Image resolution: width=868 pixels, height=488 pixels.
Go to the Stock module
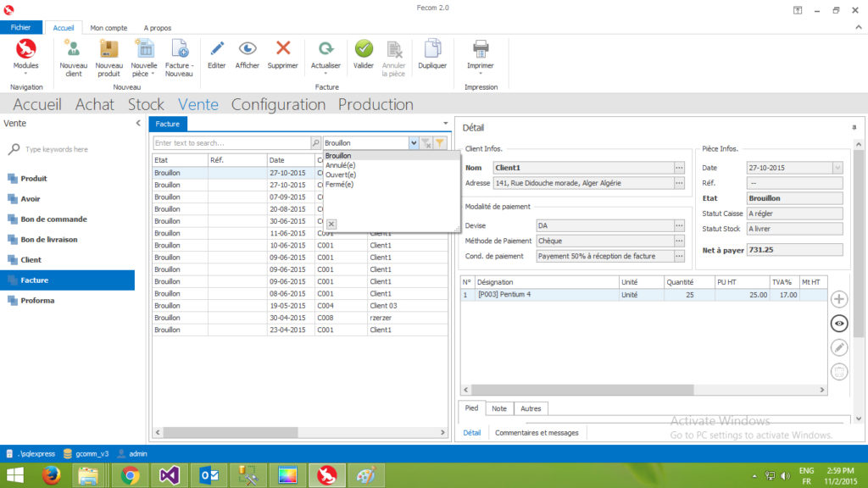click(146, 104)
